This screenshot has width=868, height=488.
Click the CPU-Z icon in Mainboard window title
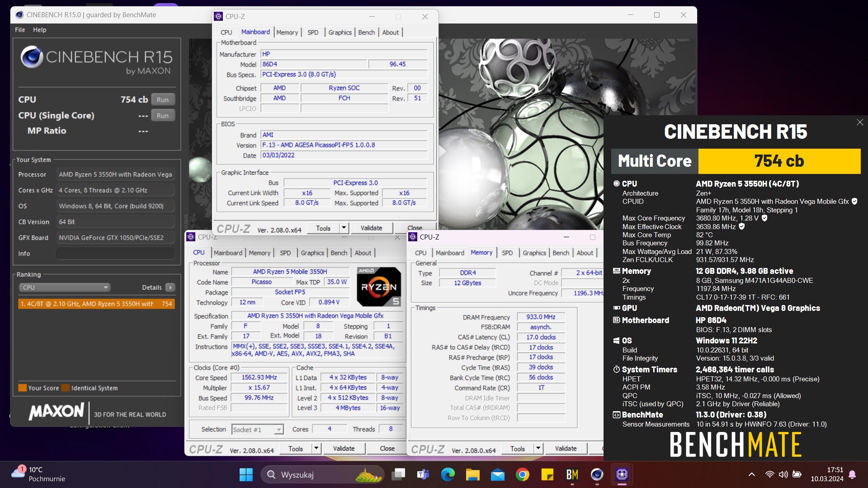click(218, 16)
